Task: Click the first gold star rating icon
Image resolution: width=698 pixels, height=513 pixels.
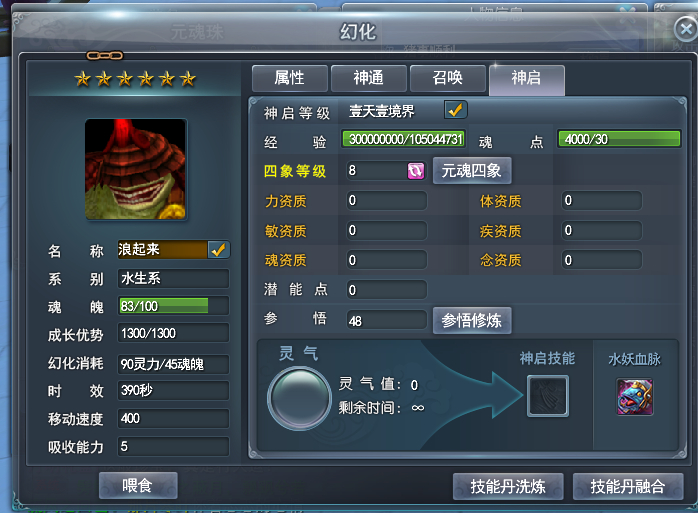Action: pos(83,79)
